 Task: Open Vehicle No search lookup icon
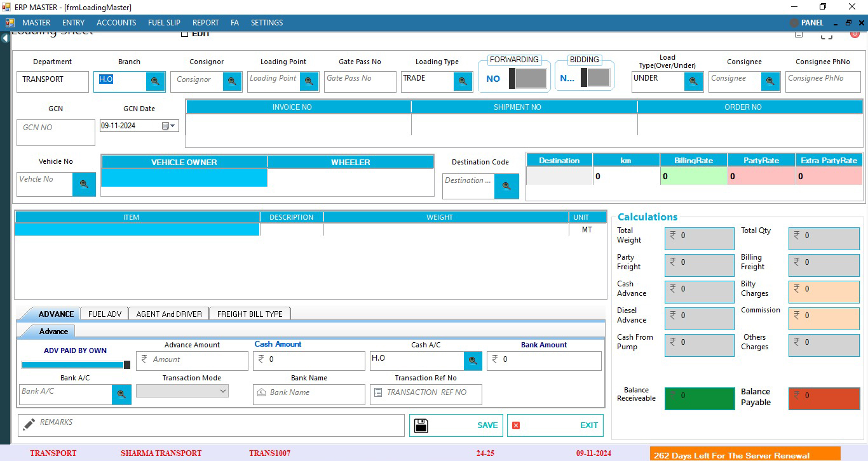(84, 184)
